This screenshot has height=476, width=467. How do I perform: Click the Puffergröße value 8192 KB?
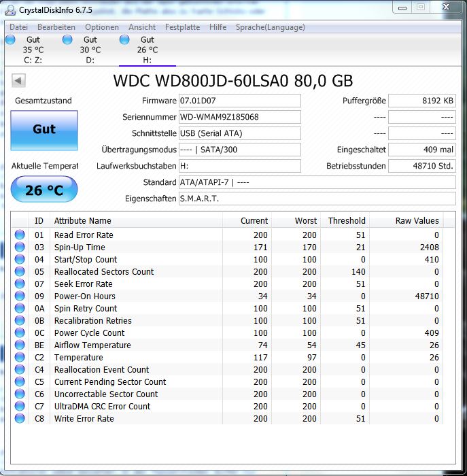point(422,101)
